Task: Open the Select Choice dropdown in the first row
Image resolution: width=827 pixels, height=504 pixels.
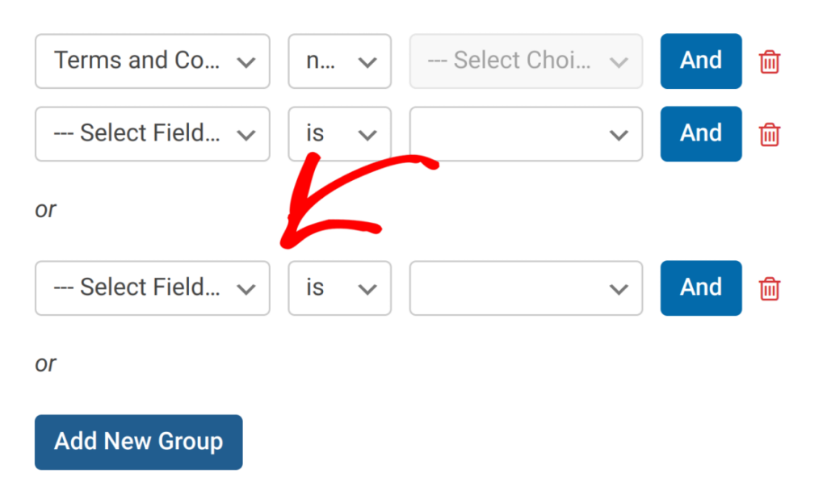Action: 526,61
